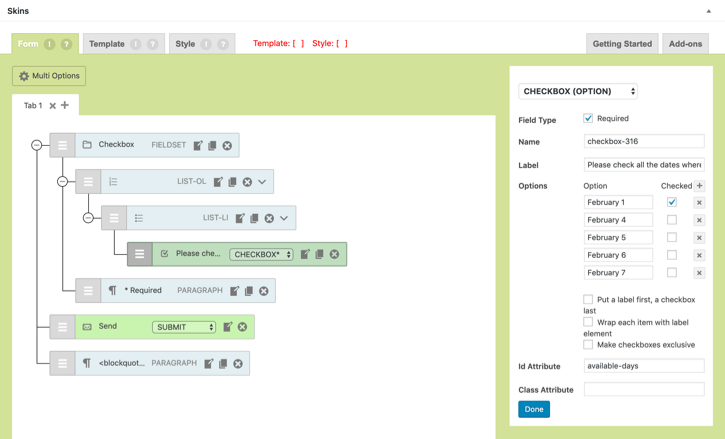Switch to the Template tab
The image size is (725, 439).
pyautogui.click(x=107, y=44)
